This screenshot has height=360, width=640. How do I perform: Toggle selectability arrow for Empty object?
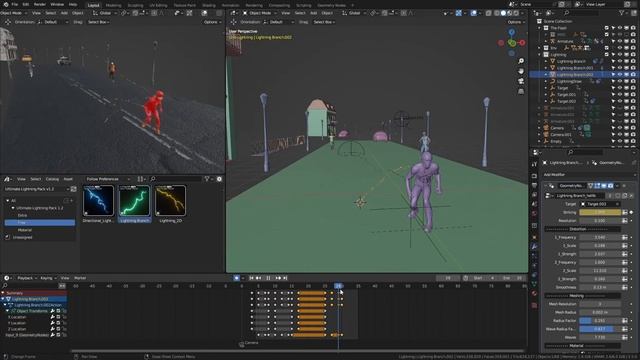[613, 141]
